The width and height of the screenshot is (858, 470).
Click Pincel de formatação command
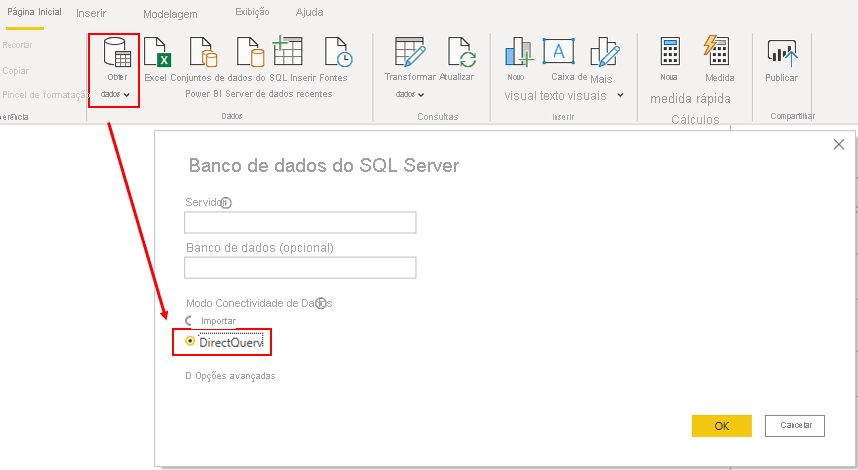[44, 95]
